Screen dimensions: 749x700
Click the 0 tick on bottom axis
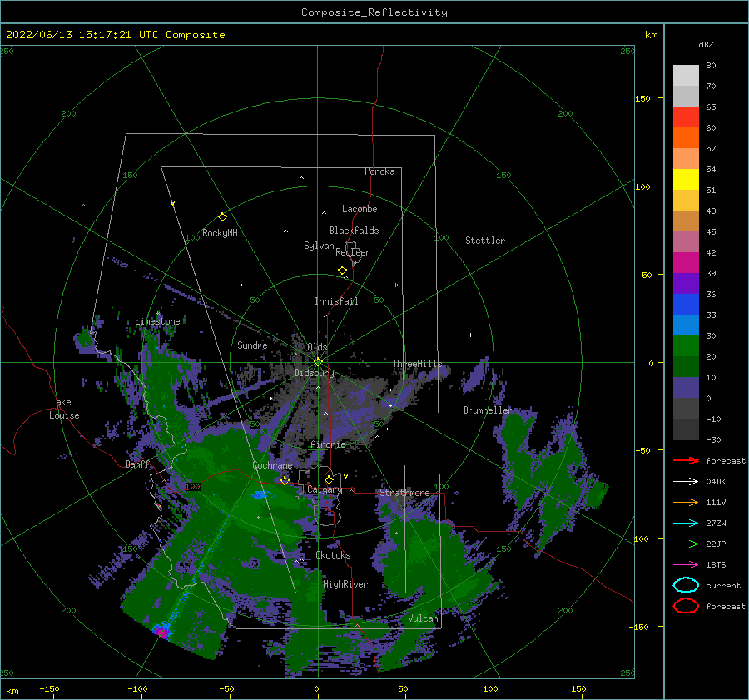[x=316, y=688]
